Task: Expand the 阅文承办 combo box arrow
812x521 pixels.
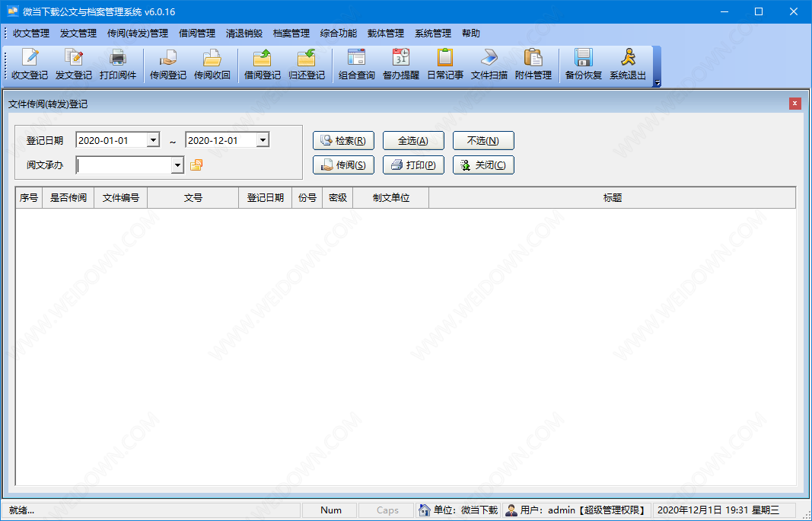Action: click(x=177, y=165)
